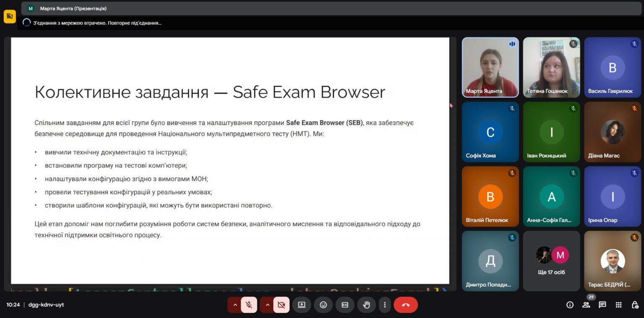Expand audio settings arrow beside microphone

tap(235, 305)
